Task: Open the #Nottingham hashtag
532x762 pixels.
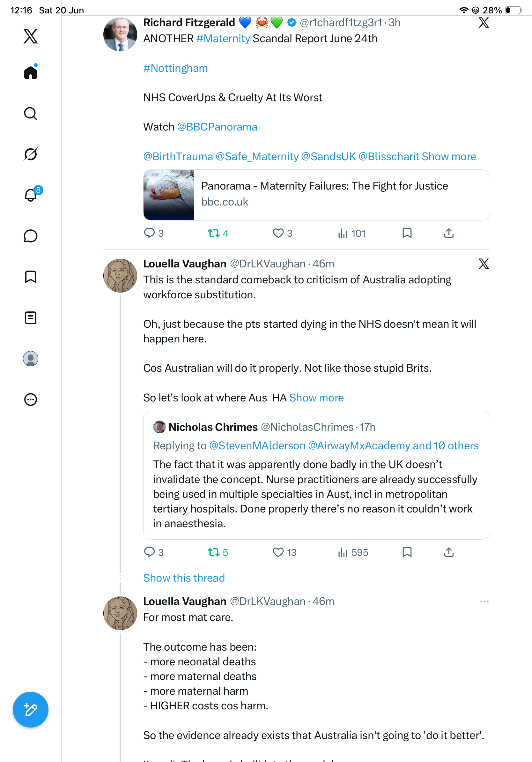Action: pos(175,68)
